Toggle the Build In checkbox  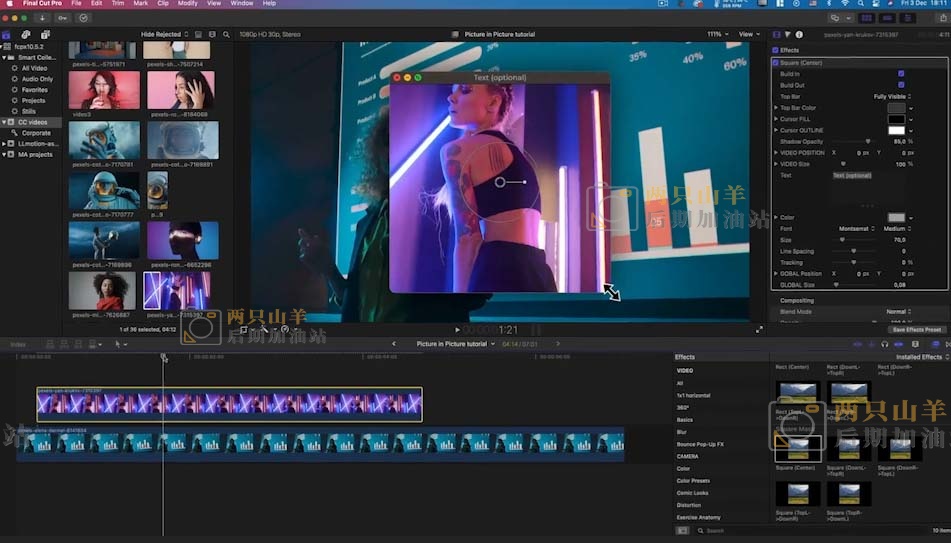pos(901,73)
